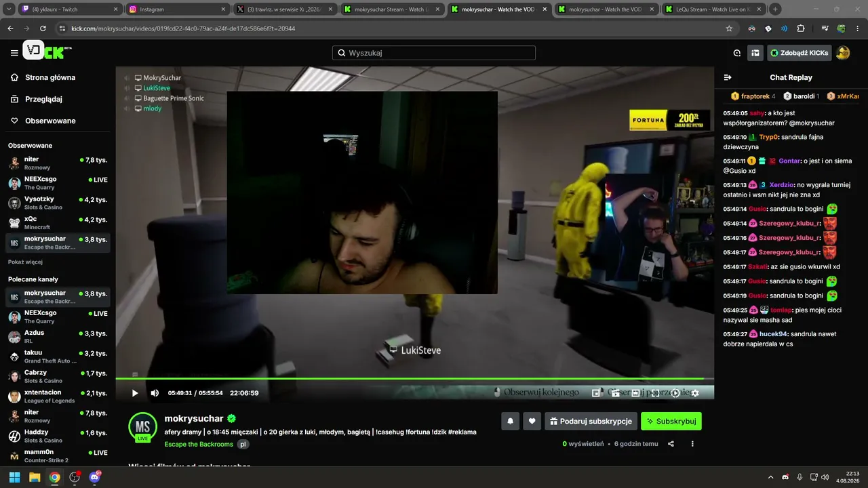Viewport: 868px width, 488px height.
Task: Open the Windows Start menu
Action: pos(14,477)
